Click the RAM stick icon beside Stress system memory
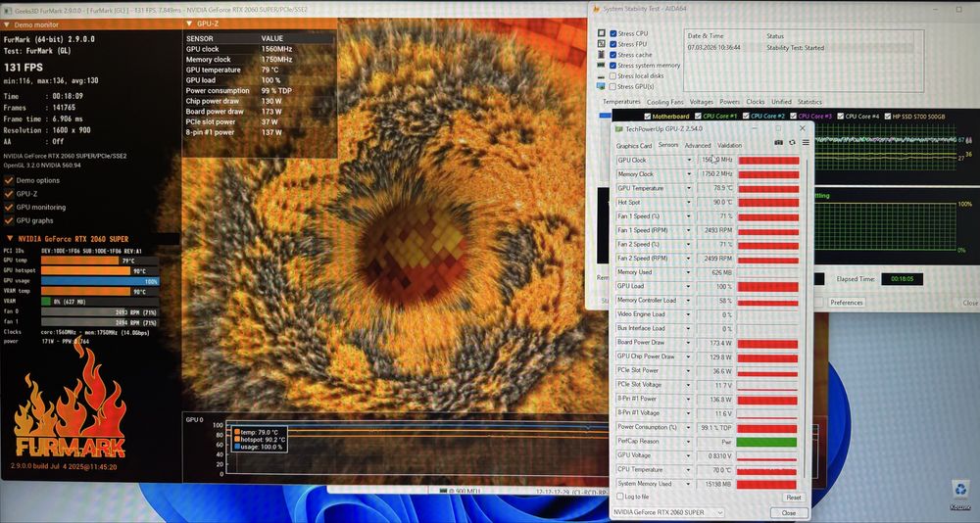This screenshot has height=523, width=980. (x=602, y=65)
